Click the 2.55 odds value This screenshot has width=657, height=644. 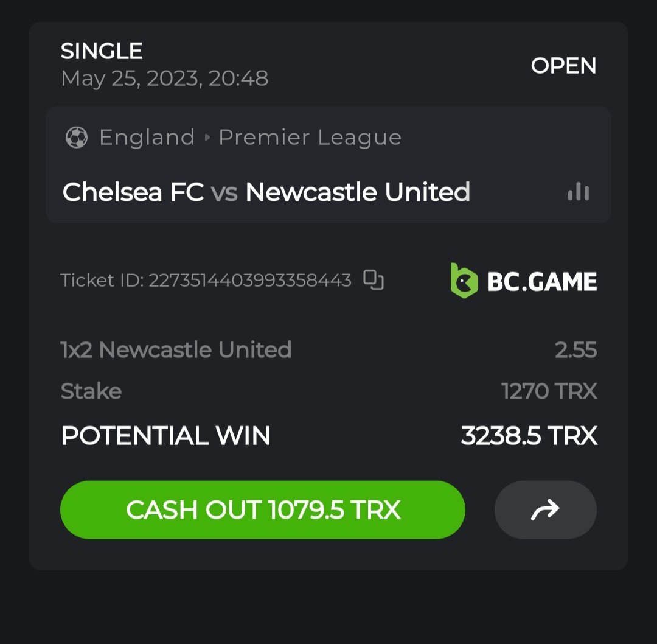point(575,350)
